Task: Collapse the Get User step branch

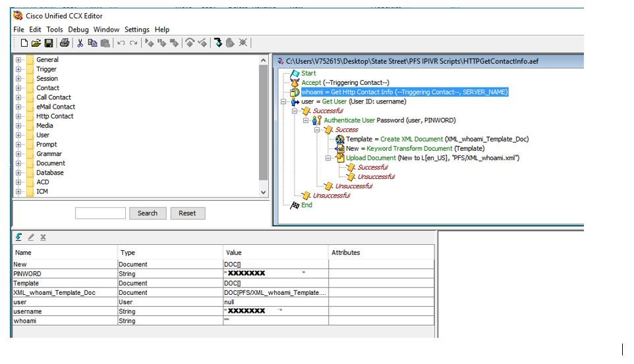Action: tap(283, 102)
